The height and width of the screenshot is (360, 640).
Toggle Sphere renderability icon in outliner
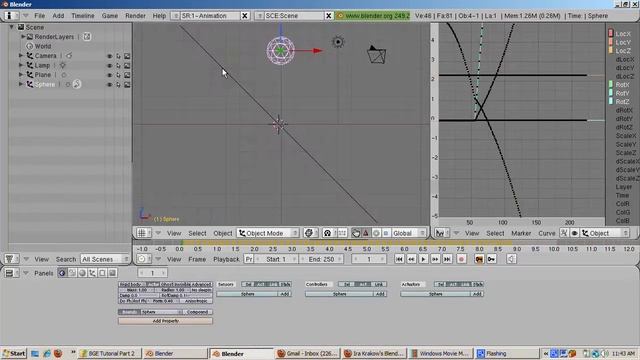[127, 84]
